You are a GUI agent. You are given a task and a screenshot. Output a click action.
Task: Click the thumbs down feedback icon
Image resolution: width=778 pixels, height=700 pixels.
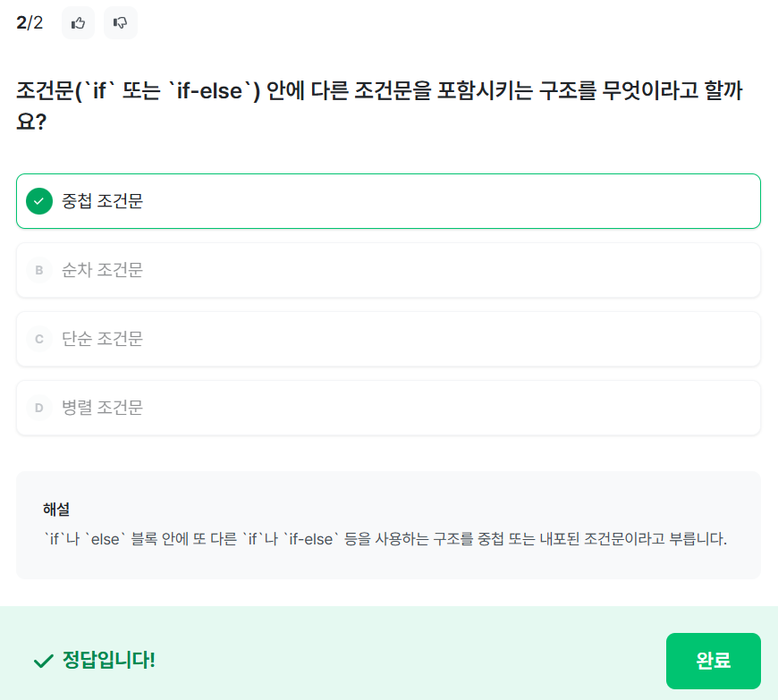click(121, 23)
